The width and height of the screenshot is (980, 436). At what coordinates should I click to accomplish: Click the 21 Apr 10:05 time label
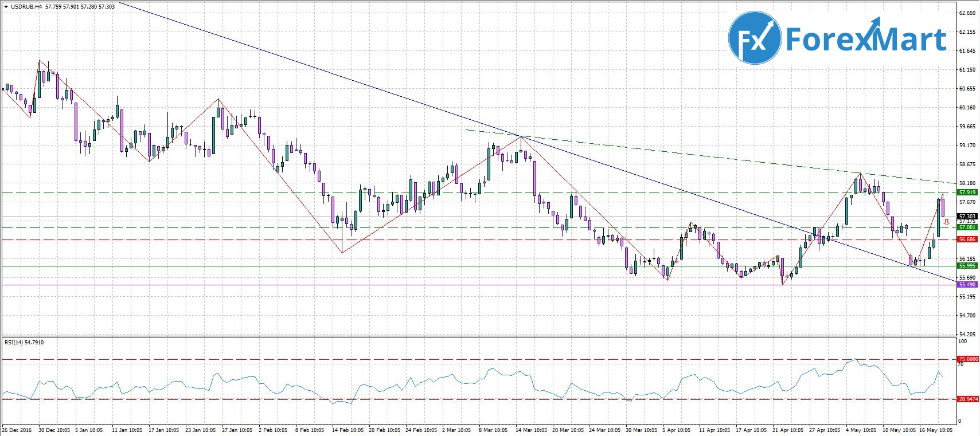pos(788,430)
